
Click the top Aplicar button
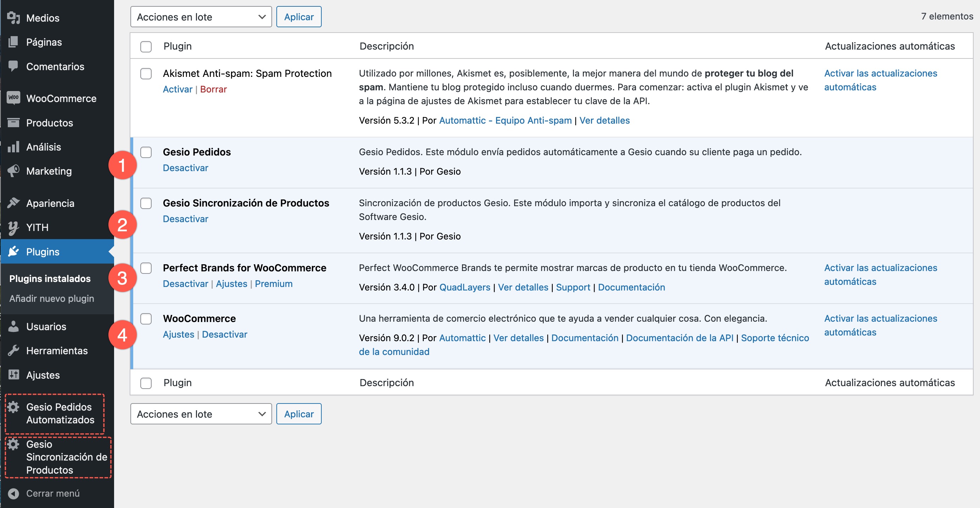click(299, 17)
